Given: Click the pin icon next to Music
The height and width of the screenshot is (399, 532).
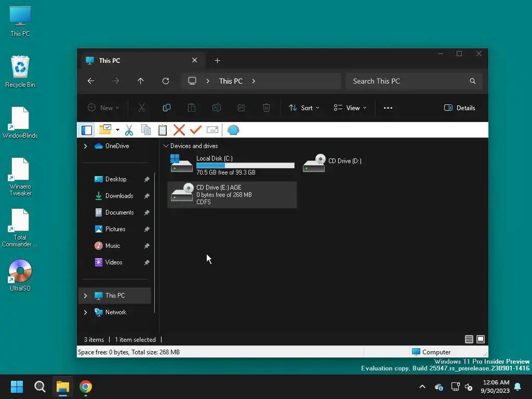Looking at the screenshot, I should pos(147,246).
